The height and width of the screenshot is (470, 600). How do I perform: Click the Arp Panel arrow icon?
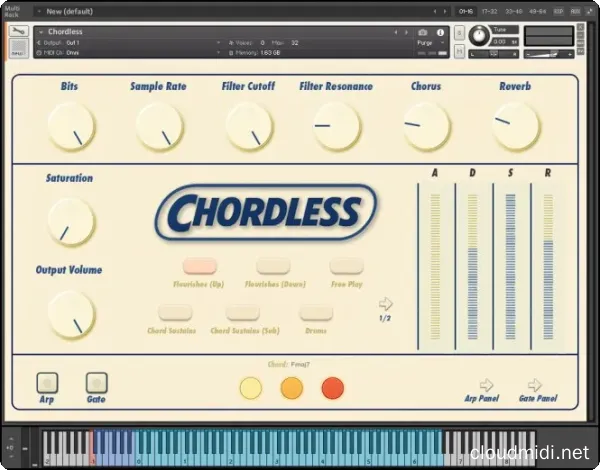coord(486,385)
